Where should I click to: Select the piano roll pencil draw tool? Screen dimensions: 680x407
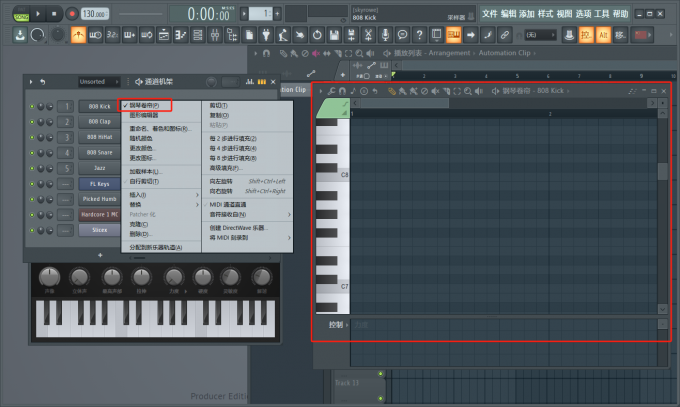[x=392, y=91]
